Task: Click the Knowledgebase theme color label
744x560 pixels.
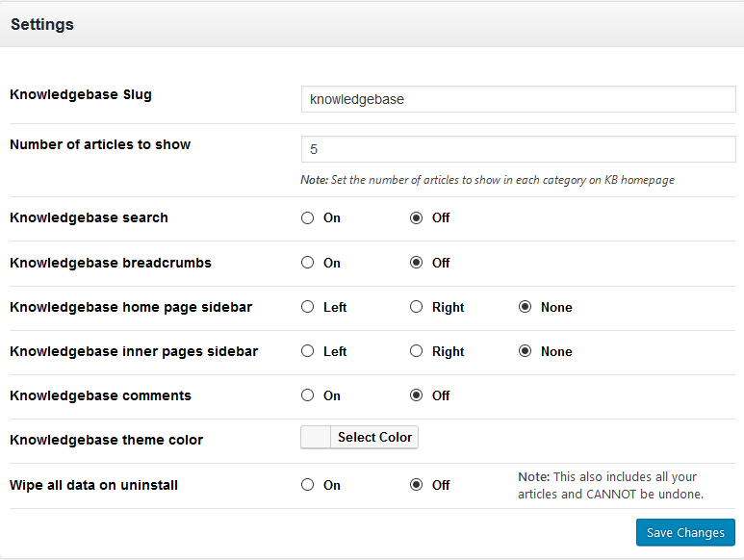Action: [106, 440]
